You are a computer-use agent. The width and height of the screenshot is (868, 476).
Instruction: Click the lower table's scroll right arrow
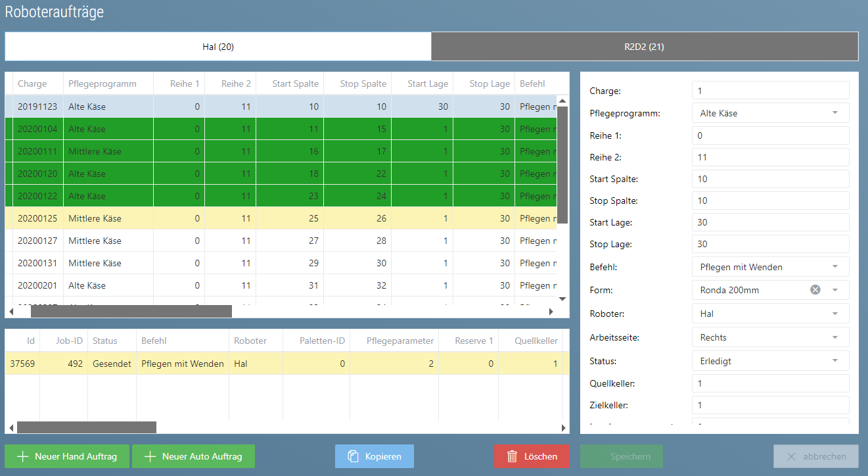click(x=564, y=428)
